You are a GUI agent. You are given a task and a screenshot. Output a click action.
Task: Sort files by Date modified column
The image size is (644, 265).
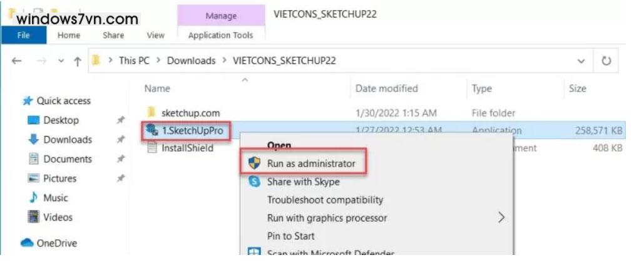coord(386,89)
